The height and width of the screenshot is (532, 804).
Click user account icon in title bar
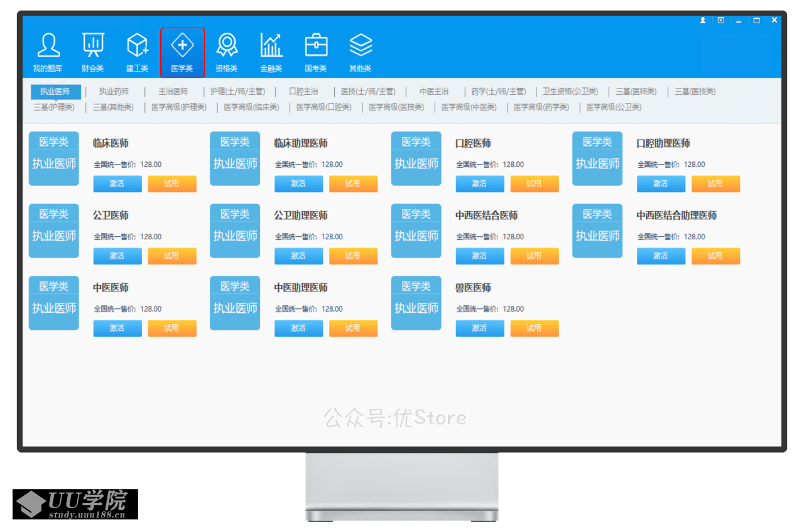click(703, 21)
